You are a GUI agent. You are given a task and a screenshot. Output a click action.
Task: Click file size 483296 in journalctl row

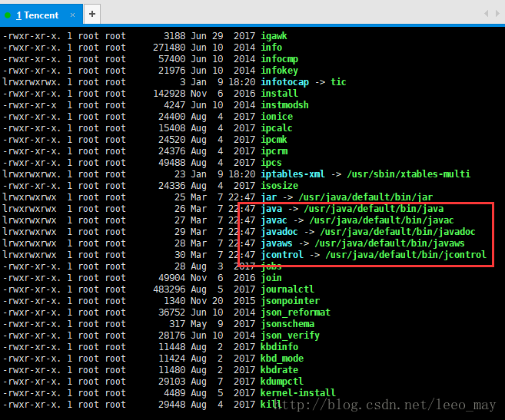pos(169,289)
